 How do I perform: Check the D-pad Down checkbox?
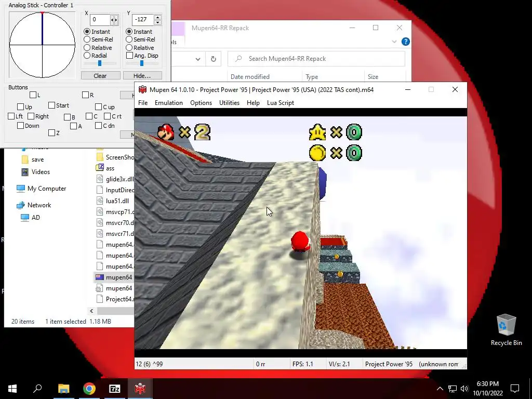click(x=20, y=126)
